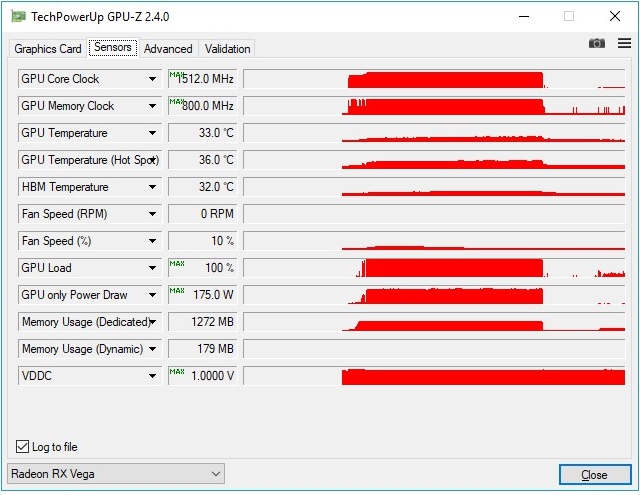Viewport: 640px width, 495px height.
Task: Open the hamburger menu icon
Action: pos(624,43)
